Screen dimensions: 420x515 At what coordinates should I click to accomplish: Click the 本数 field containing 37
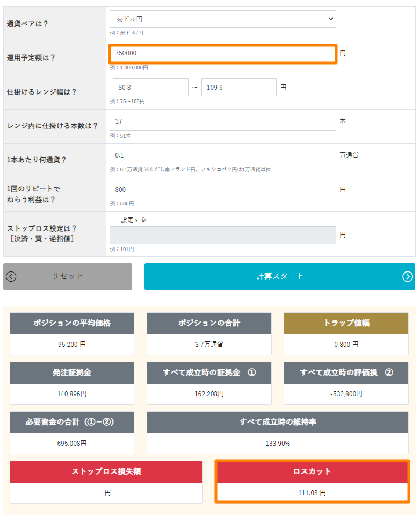(222, 121)
